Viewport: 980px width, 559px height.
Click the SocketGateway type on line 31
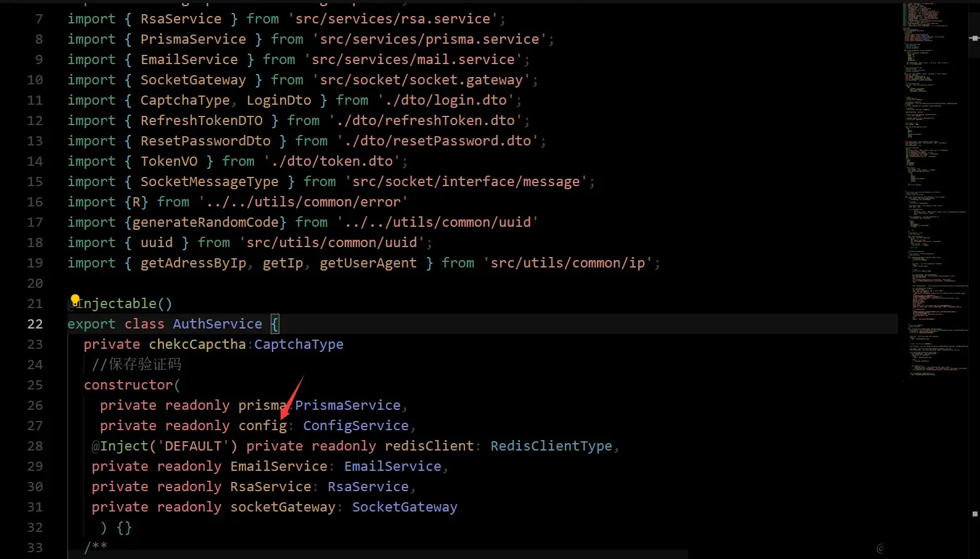pos(404,507)
